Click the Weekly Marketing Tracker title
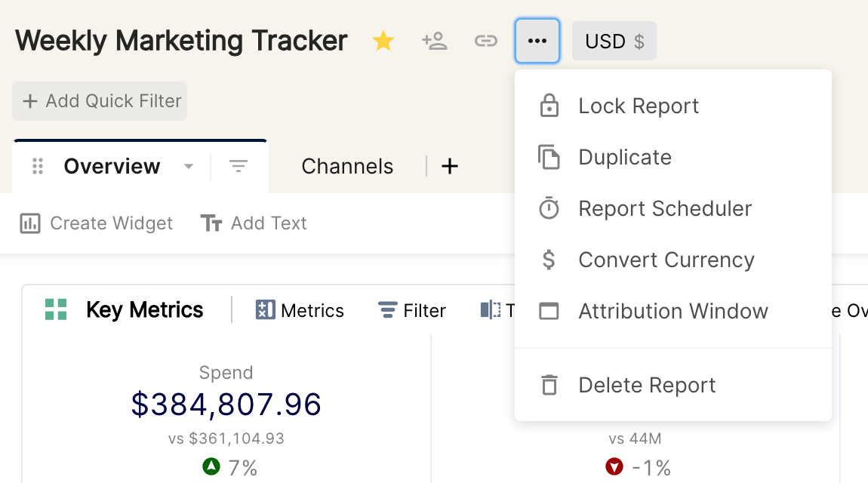Image resolution: width=868 pixels, height=483 pixels. pyautogui.click(x=181, y=41)
